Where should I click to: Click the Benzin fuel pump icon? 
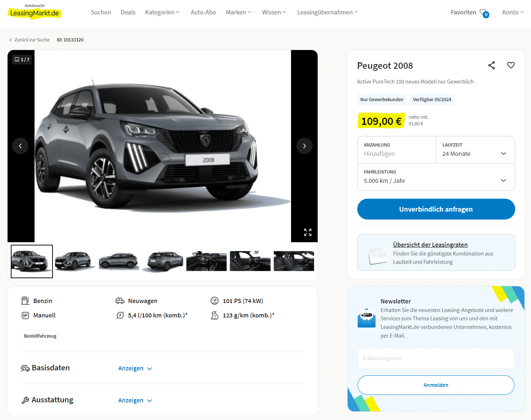25,301
